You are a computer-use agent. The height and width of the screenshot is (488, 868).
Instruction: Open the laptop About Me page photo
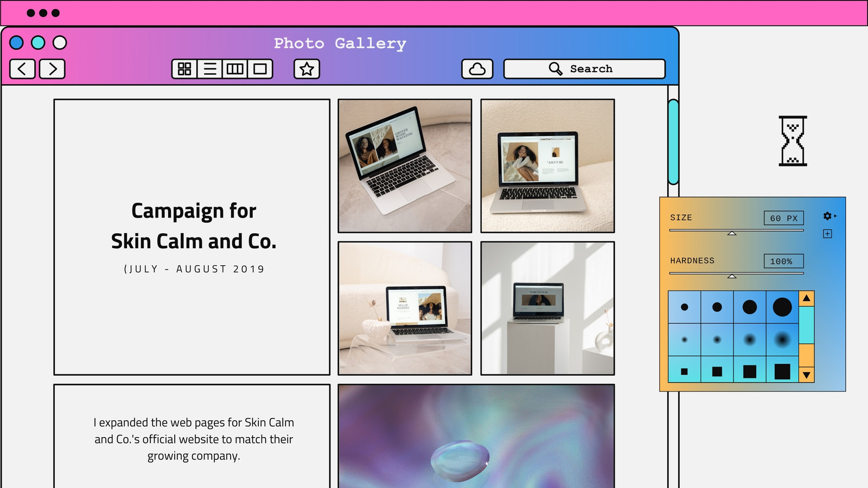548,166
